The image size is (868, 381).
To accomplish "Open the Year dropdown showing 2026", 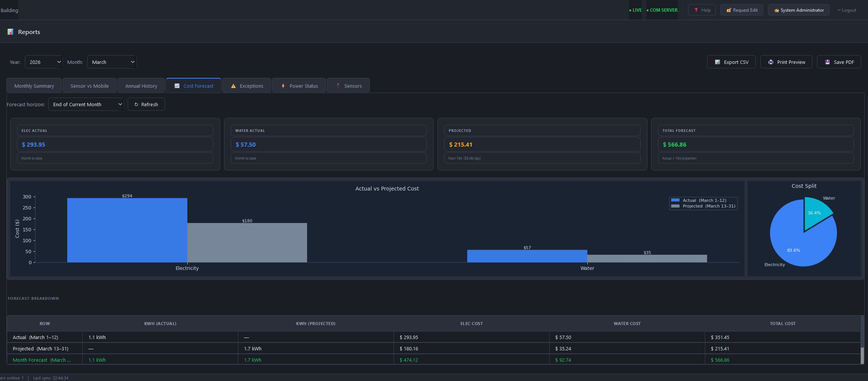I will point(43,62).
